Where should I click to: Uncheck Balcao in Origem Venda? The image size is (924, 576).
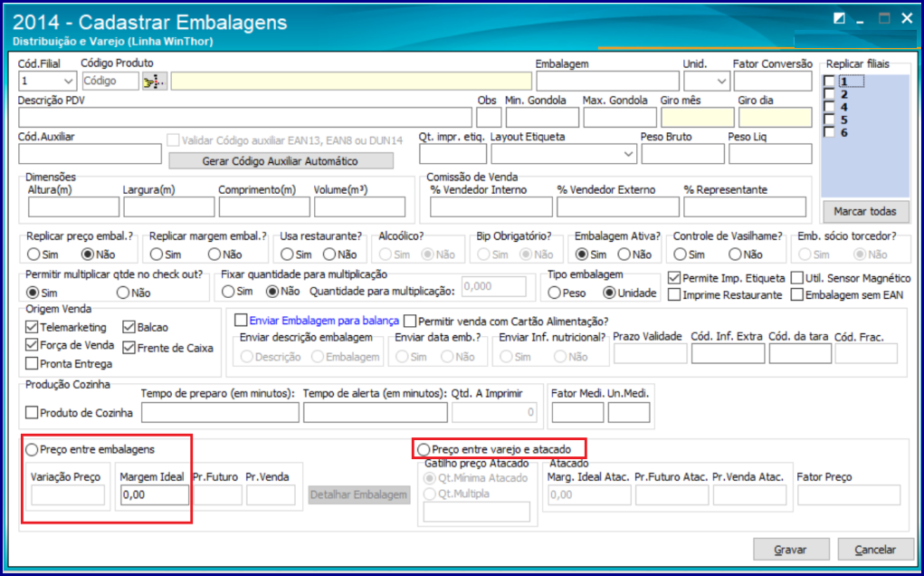tap(129, 327)
